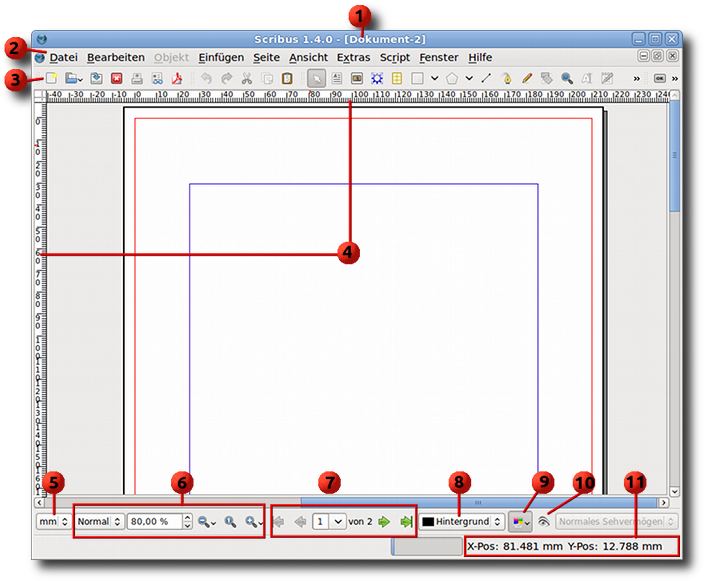Screen dimensions: 704x581
Task: Select the Insert Text Frame tool
Action: coord(337,79)
